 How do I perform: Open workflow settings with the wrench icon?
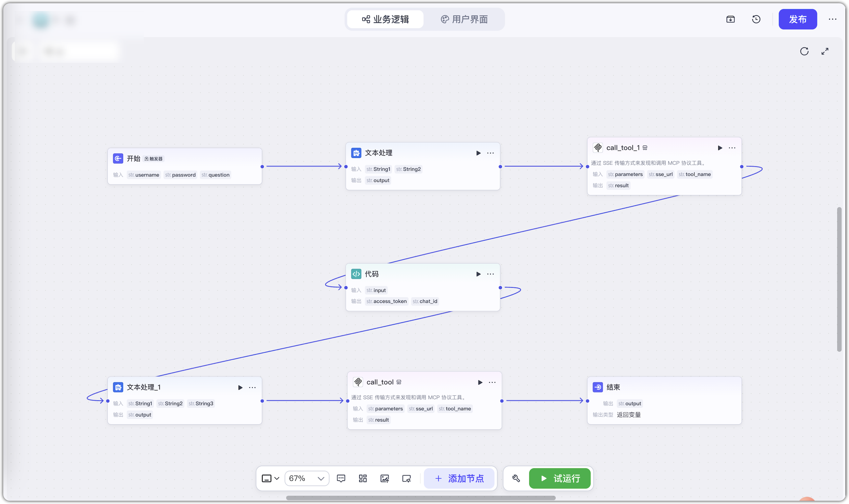coord(516,478)
